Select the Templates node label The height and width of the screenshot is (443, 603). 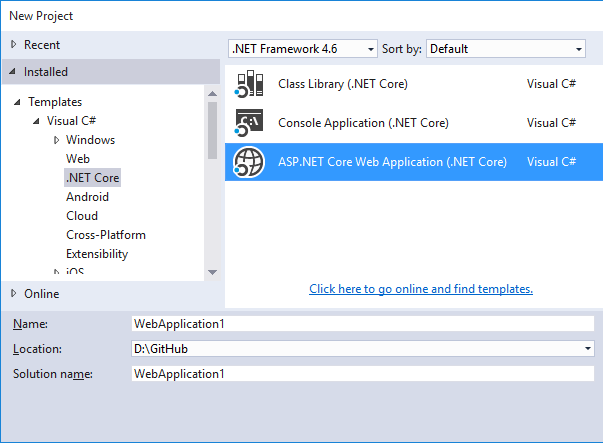(x=55, y=102)
